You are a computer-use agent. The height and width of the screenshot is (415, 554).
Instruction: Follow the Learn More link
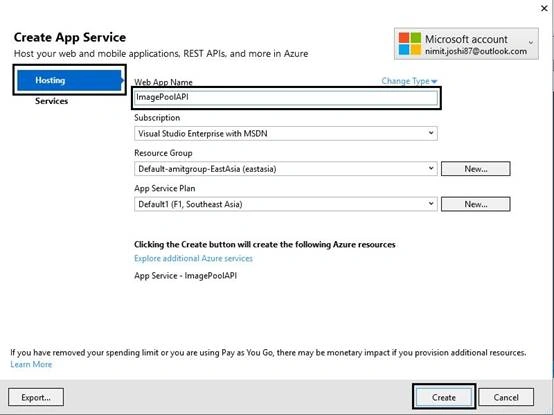pyautogui.click(x=31, y=364)
